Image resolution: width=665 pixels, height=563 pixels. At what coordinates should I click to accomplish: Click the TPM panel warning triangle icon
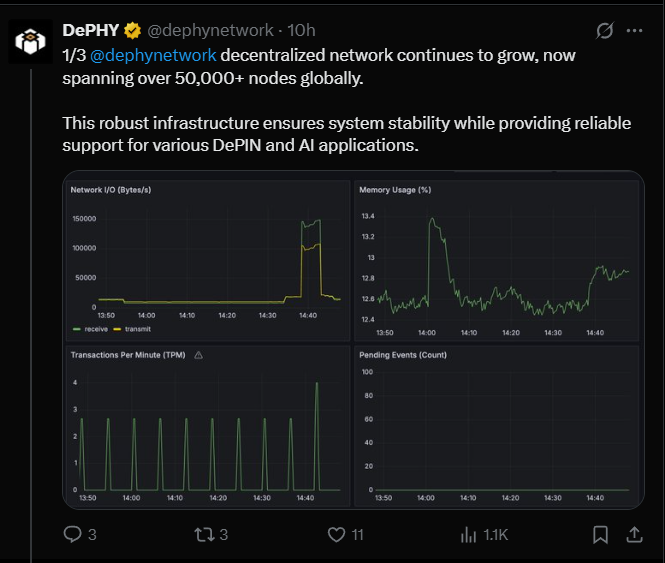tap(198, 355)
